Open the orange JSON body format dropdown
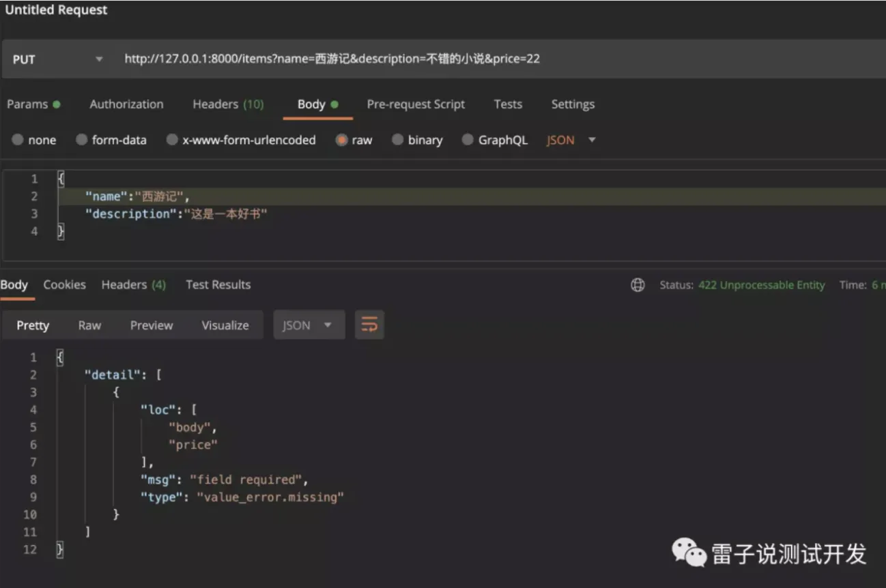 coord(571,140)
